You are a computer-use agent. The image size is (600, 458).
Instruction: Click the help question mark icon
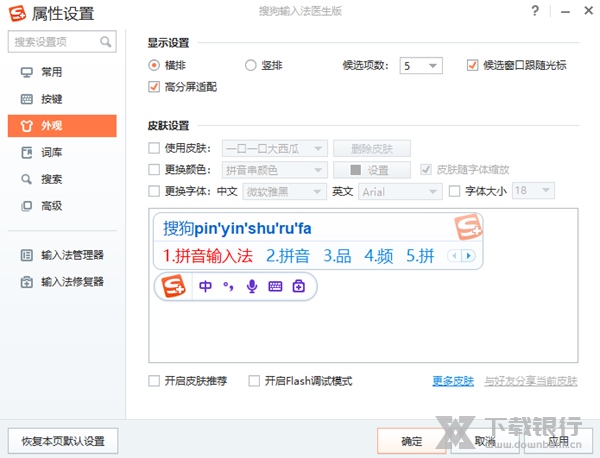(535, 11)
